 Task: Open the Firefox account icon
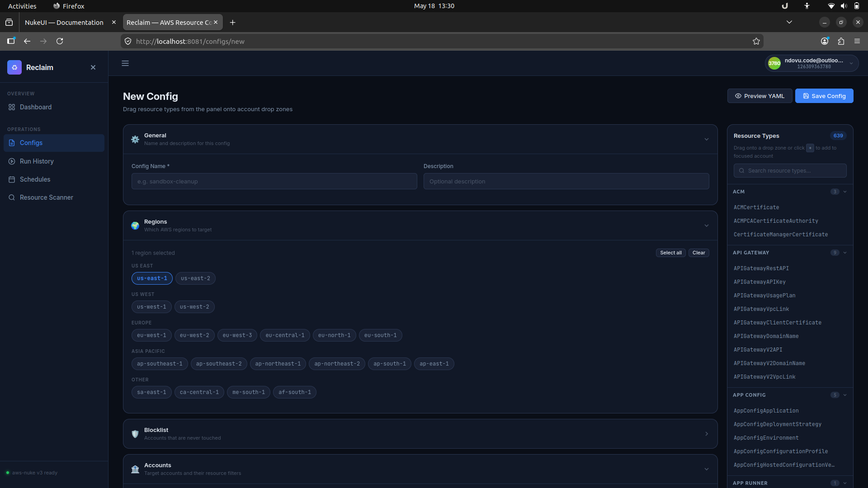[825, 41]
